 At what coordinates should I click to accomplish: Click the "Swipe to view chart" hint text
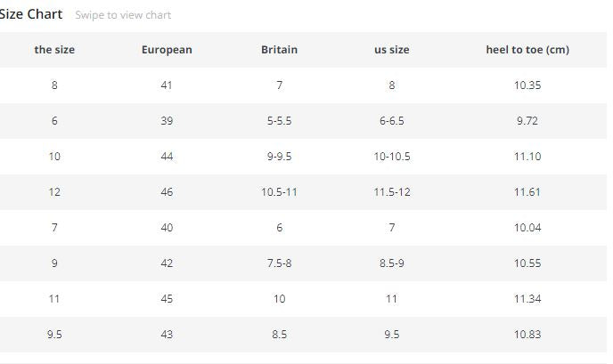123,15
